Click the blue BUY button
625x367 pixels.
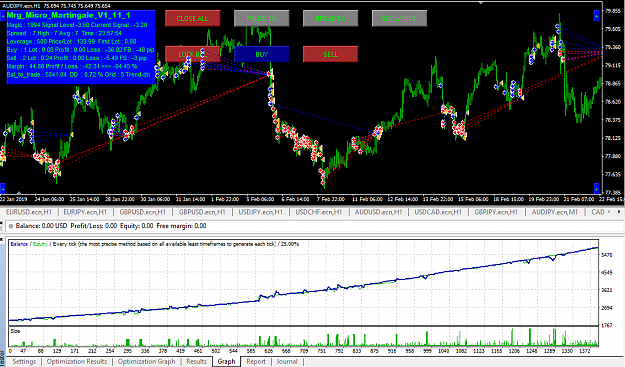(261, 54)
